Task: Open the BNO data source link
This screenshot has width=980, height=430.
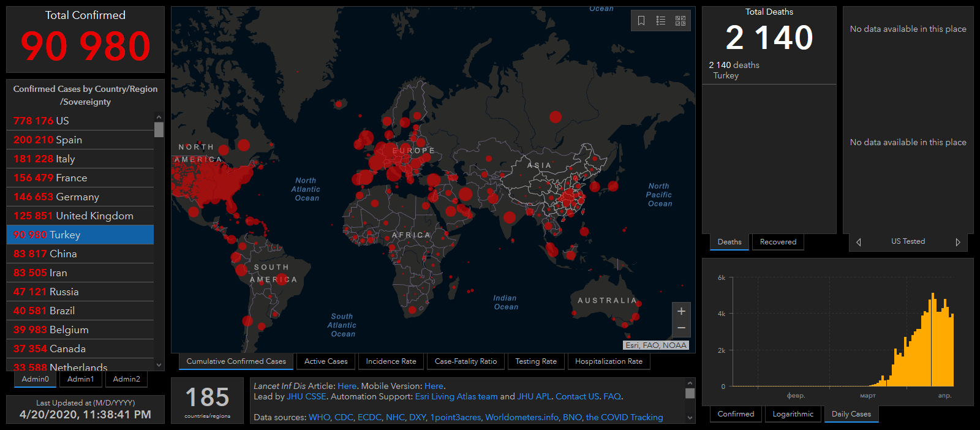Action: (572, 417)
